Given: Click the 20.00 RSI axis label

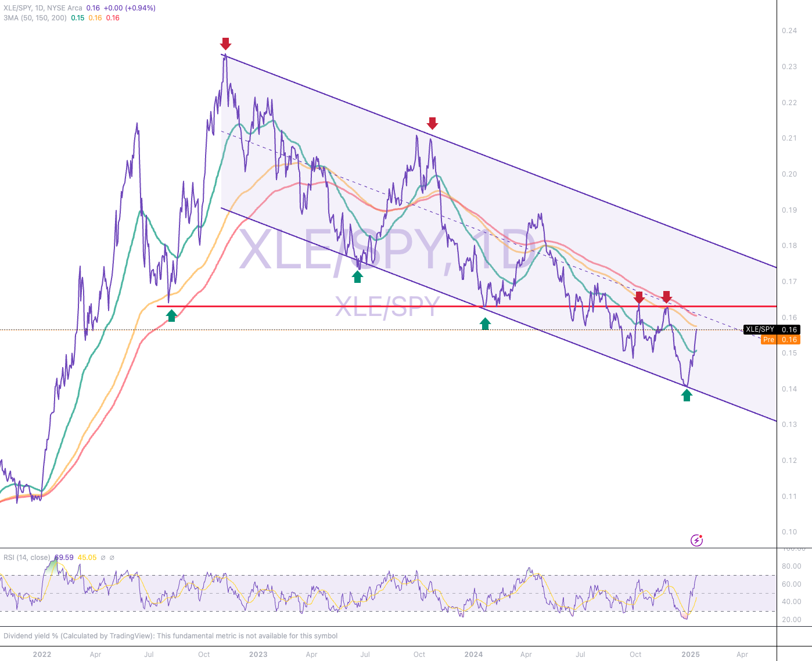Looking at the screenshot, I should pos(792,620).
